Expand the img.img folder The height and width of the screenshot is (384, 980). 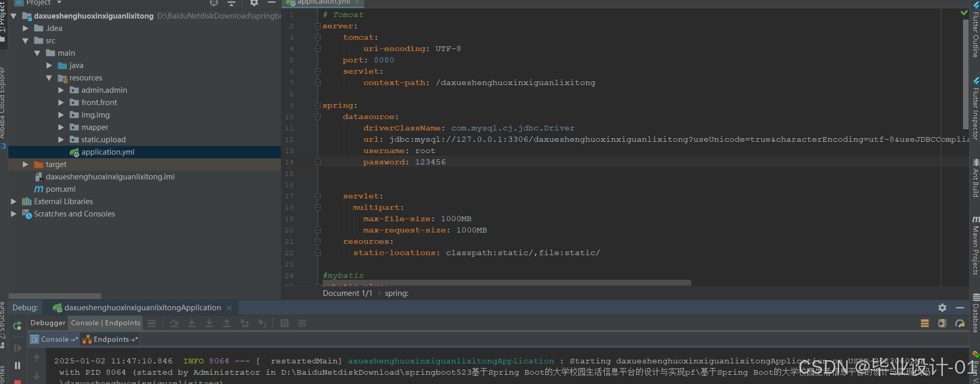point(61,115)
